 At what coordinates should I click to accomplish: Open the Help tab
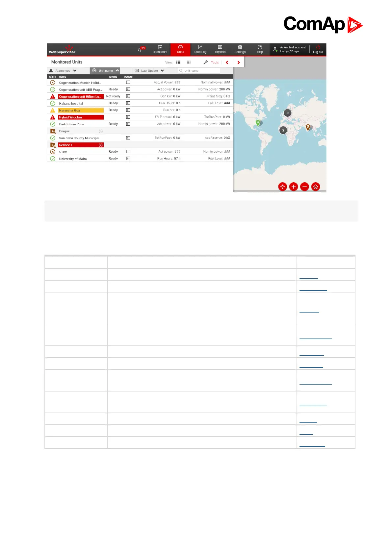coord(260,49)
